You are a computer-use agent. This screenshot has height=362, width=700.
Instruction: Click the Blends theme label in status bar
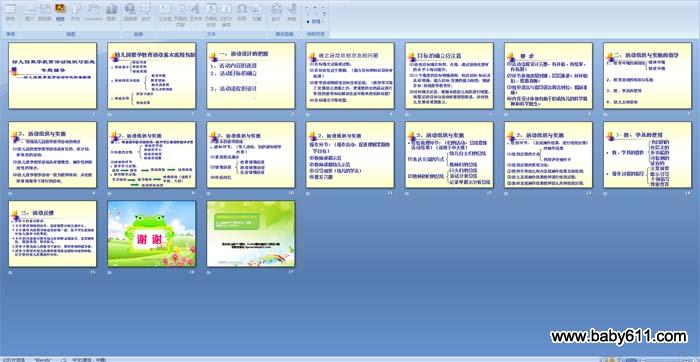point(43,359)
